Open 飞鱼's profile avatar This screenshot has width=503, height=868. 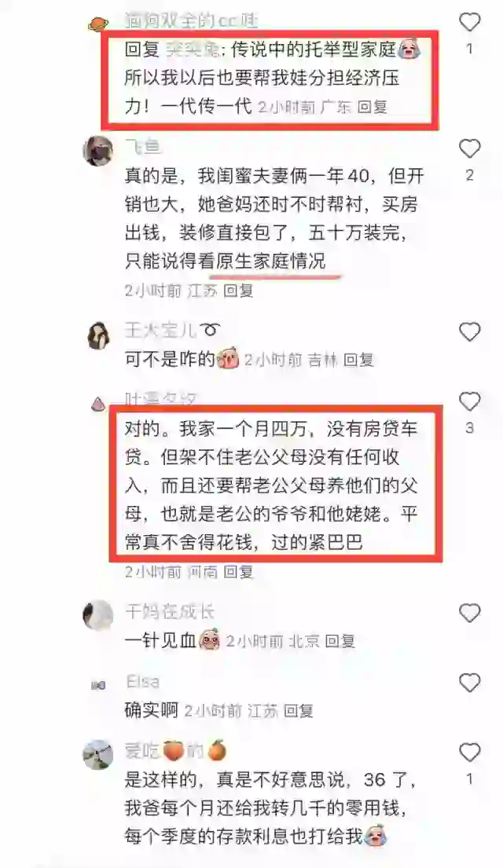(x=98, y=150)
